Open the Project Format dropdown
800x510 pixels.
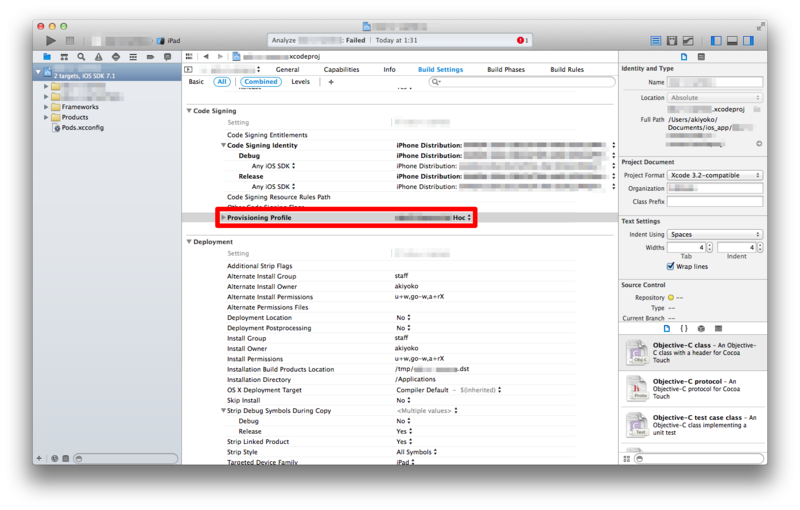pos(715,175)
